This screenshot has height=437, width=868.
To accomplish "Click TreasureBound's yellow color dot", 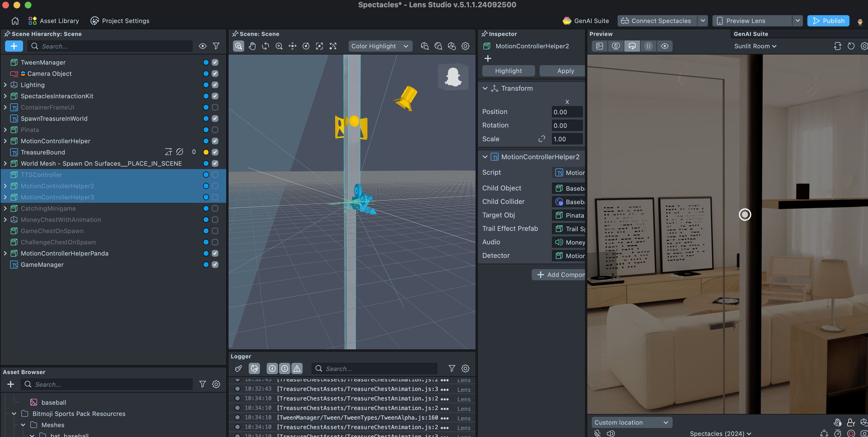I will [x=206, y=153].
